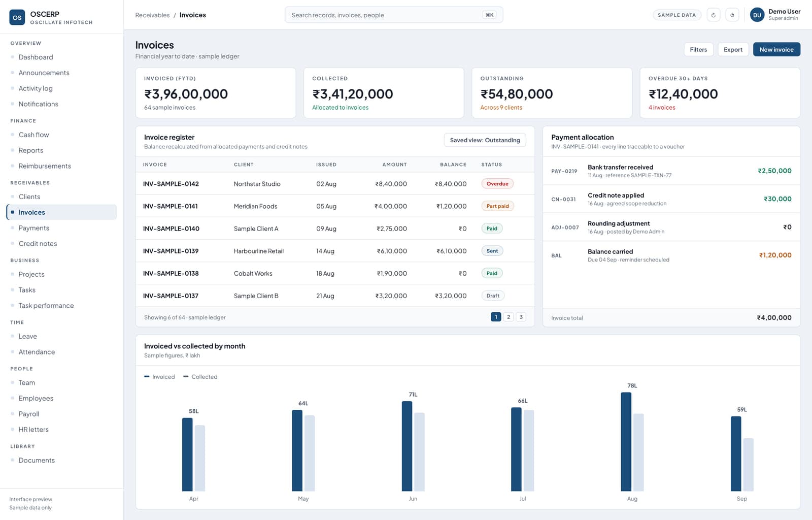
Task: Open Reimbursements page
Action: point(61,166)
